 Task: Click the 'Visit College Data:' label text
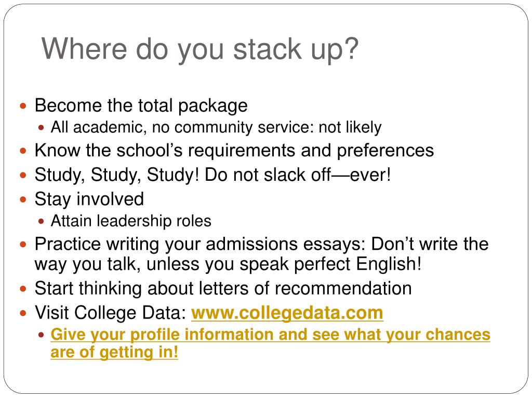click(111, 313)
